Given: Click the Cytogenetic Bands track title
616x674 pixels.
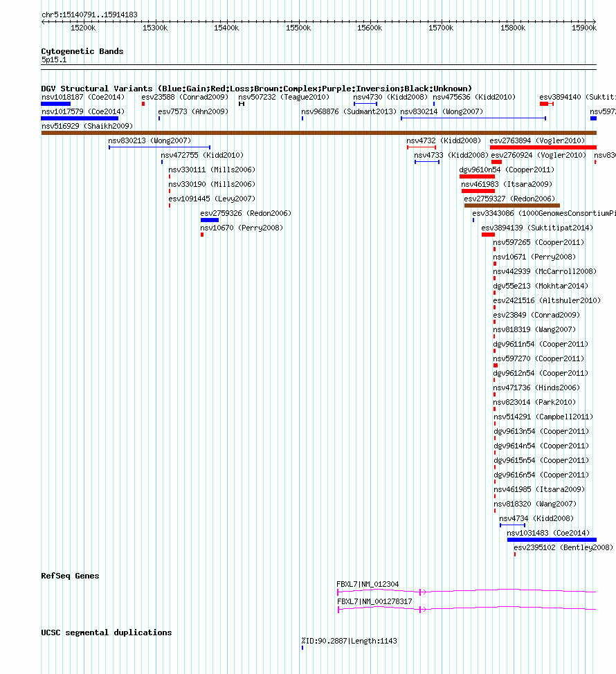Looking at the screenshot, I should pyautogui.click(x=82, y=52).
